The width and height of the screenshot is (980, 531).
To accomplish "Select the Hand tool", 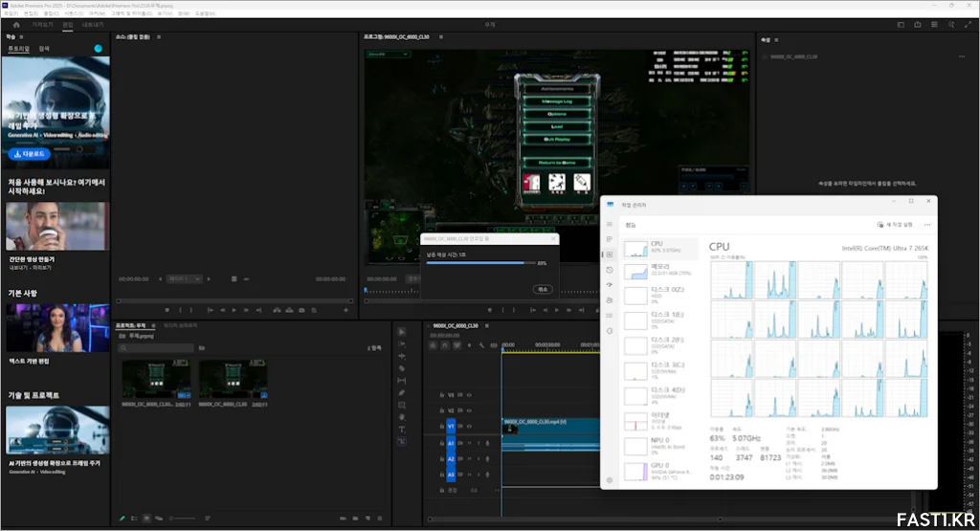I will point(402,417).
